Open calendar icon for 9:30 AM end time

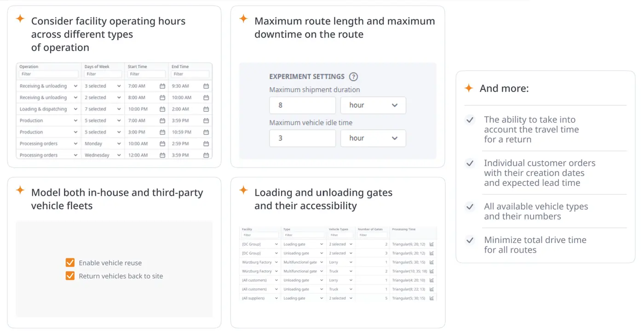coord(206,86)
